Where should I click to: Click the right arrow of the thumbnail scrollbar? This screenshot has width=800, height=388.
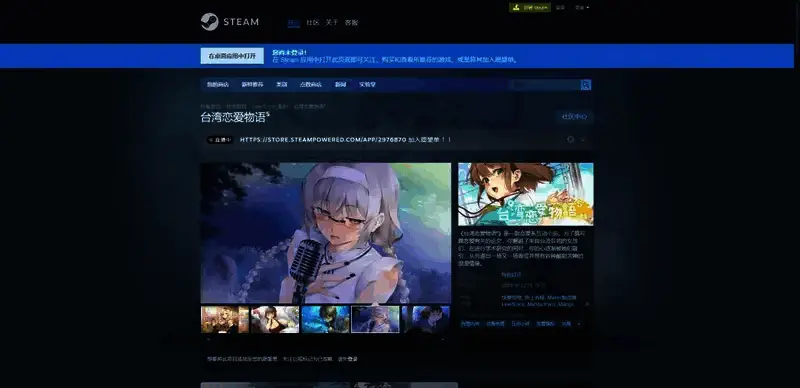(x=442, y=339)
